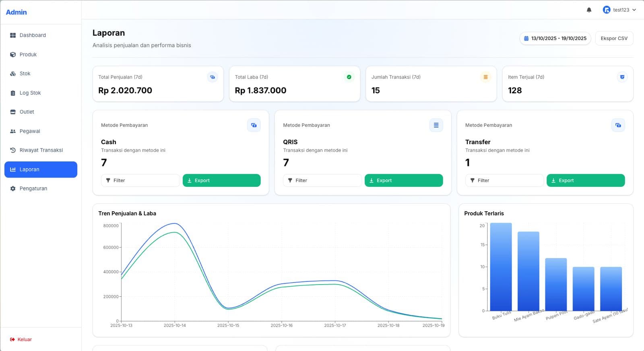The height and width of the screenshot is (351, 644).
Task: Select Pengaturan from the sidebar
Action: click(33, 188)
